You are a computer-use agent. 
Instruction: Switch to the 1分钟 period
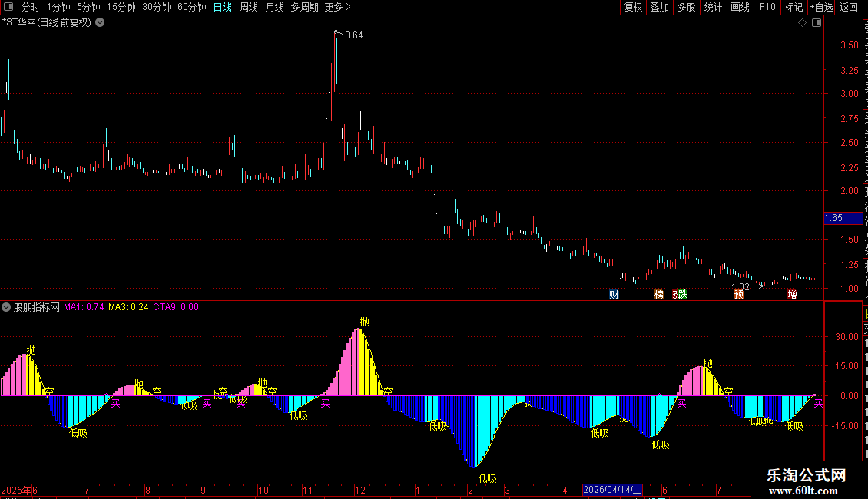pos(58,7)
